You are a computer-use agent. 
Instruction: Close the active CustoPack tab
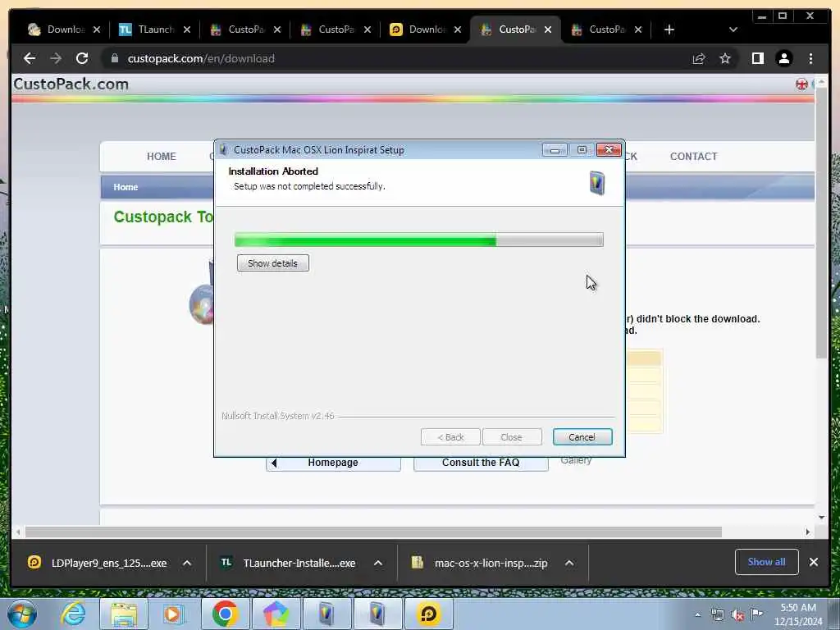(x=547, y=30)
